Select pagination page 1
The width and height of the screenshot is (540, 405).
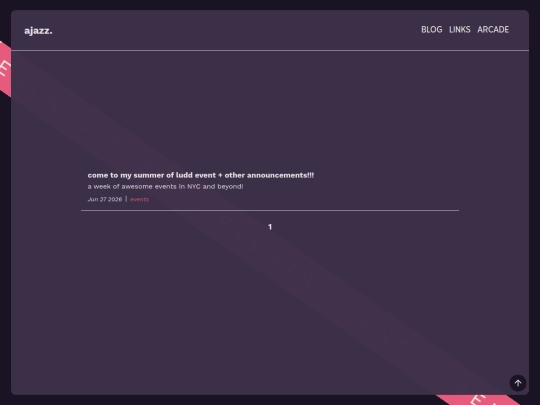click(270, 227)
